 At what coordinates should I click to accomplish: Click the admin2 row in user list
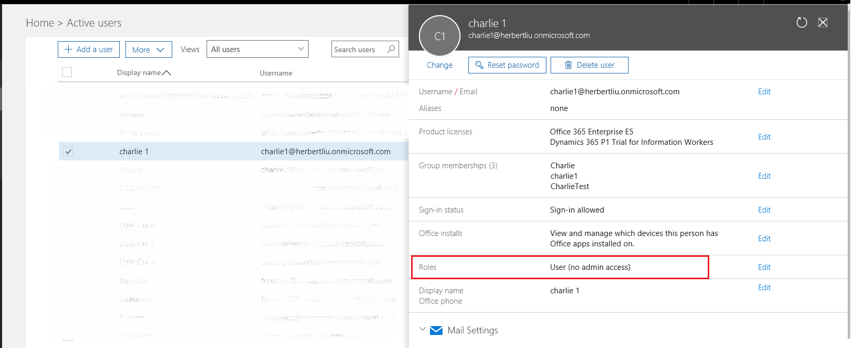pyautogui.click(x=233, y=114)
